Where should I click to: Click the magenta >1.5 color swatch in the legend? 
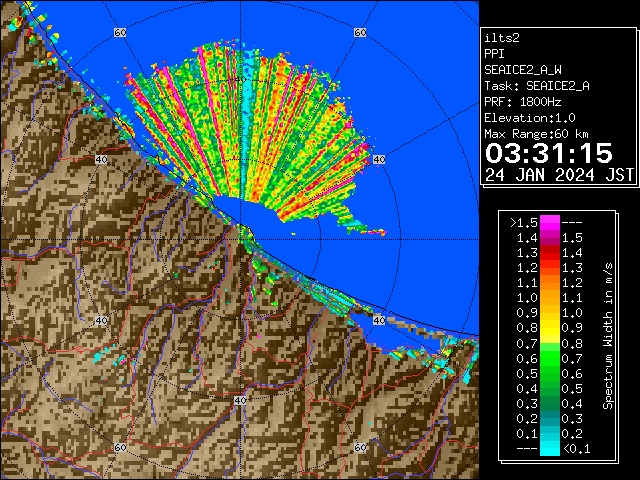(x=549, y=223)
